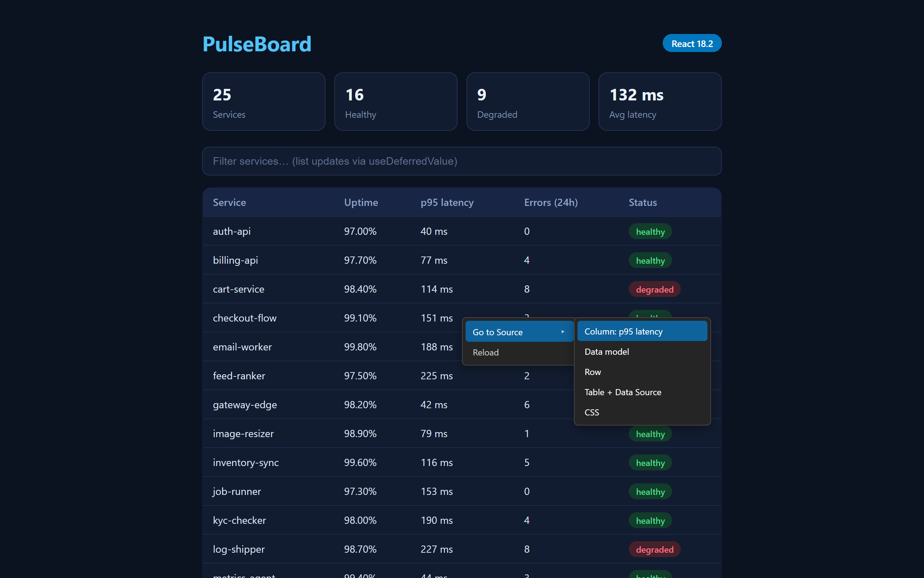This screenshot has width=924, height=578.
Task: Click the 153 ms latency for job-runner
Action: [436, 491]
